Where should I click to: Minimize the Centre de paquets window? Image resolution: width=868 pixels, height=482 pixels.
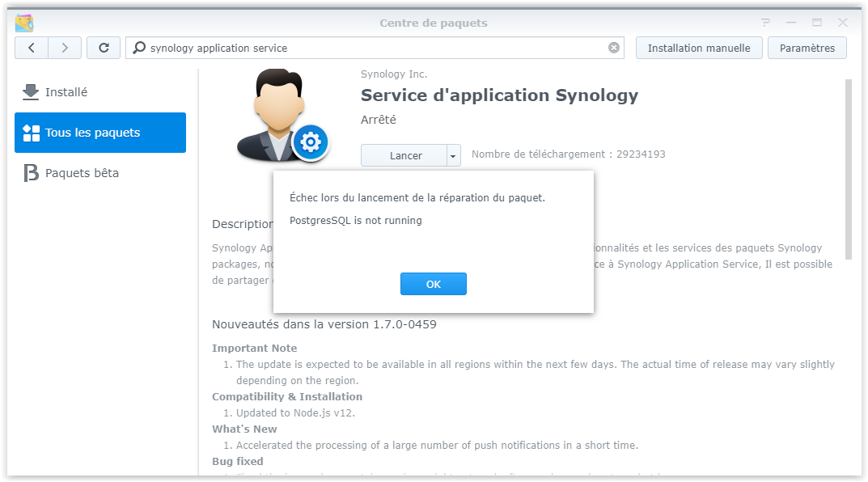(791, 23)
